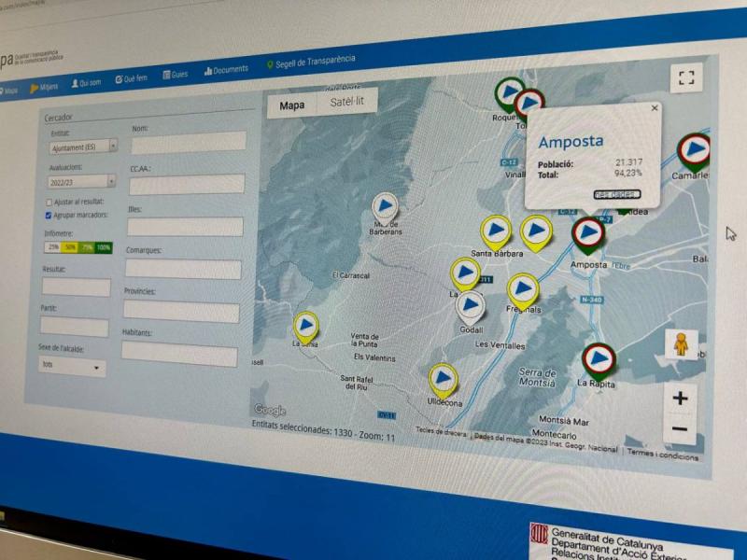
Task: Select the Ulldecona map marker
Action: point(443,379)
